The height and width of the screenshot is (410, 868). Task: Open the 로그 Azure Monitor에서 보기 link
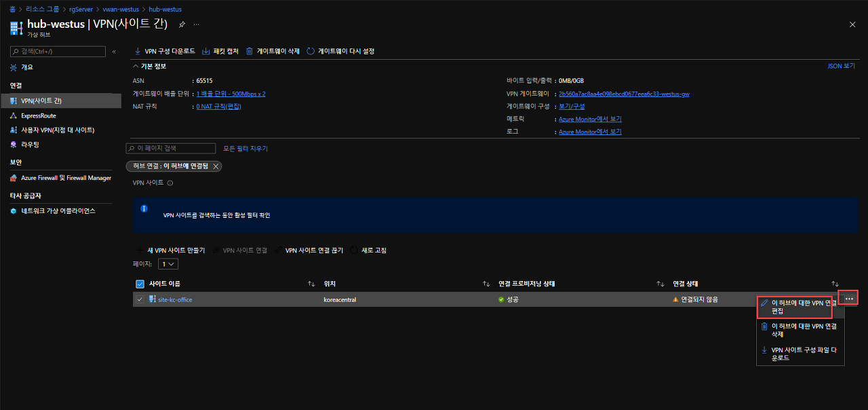(x=590, y=131)
